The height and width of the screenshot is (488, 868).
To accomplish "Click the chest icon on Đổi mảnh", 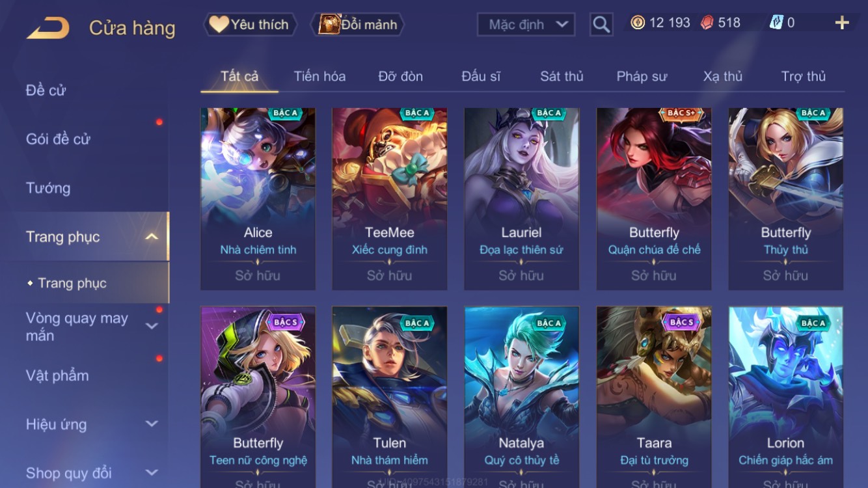I will [329, 25].
